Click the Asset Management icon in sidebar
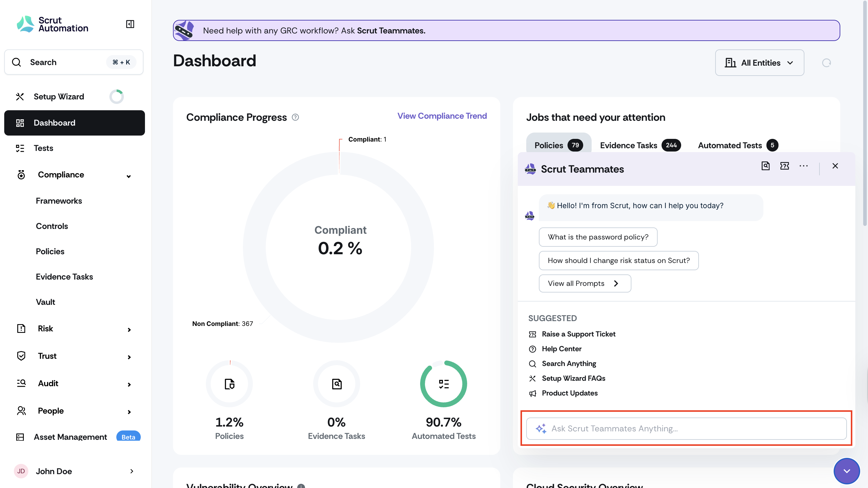This screenshot has width=868, height=488. [20, 437]
